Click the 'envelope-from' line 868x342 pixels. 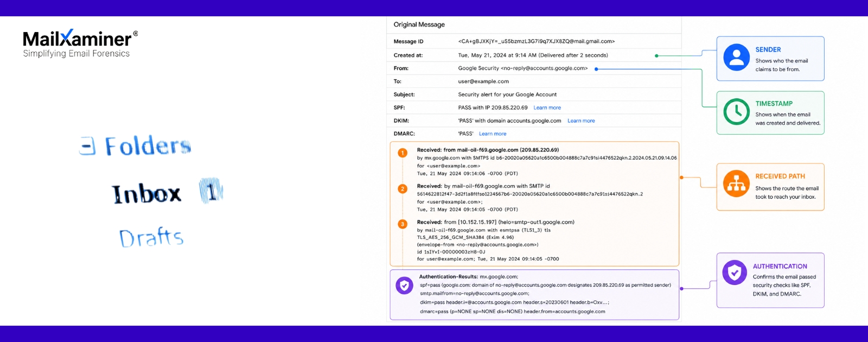point(477,245)
